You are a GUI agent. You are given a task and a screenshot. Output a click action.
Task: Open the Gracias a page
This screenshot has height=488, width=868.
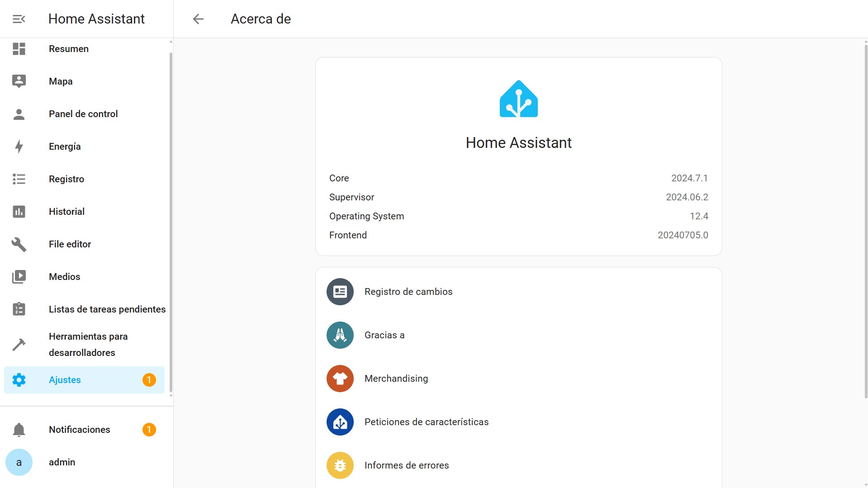(x=384, y=335)
